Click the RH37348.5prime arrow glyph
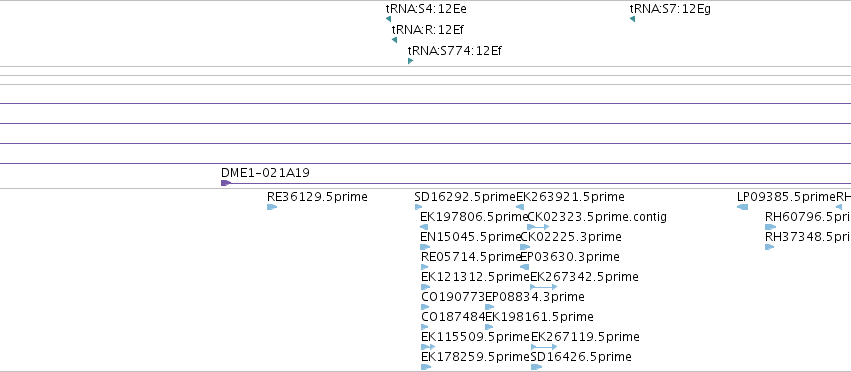 (770, 247)
